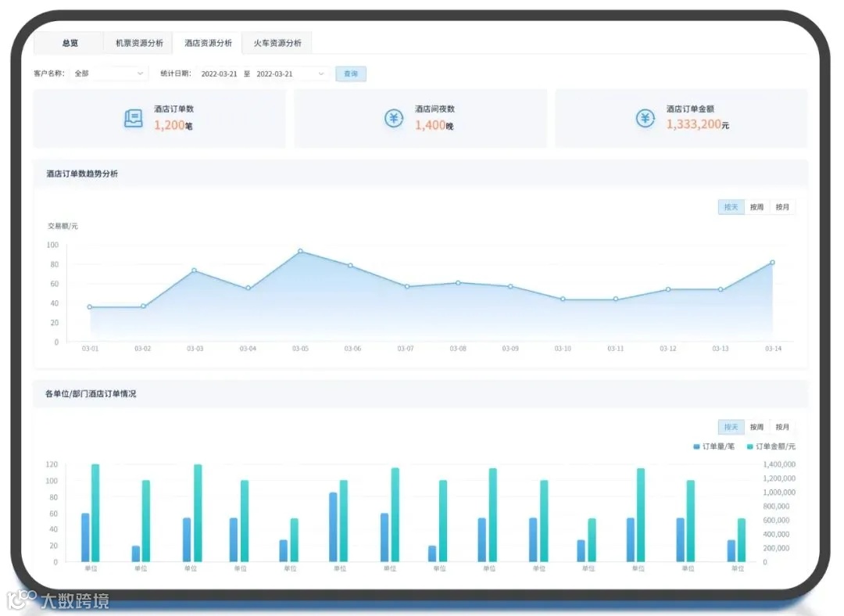
Task: Expand the date range dropdown arrow
Action: click(321, 73)
